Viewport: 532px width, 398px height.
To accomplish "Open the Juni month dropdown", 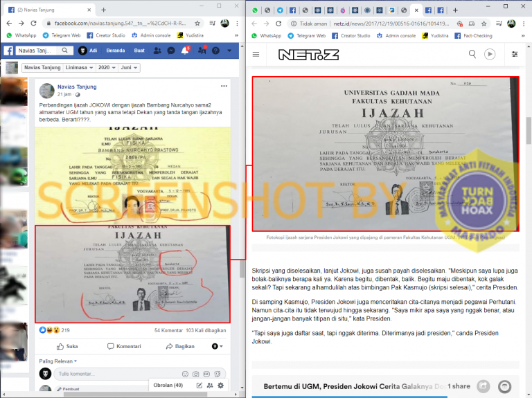I will (x=129, y=67).
